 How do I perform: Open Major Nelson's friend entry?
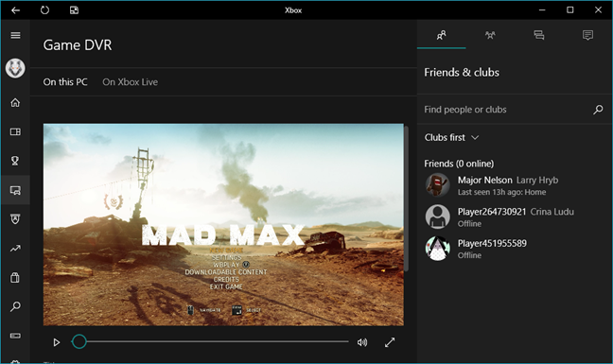515,185
